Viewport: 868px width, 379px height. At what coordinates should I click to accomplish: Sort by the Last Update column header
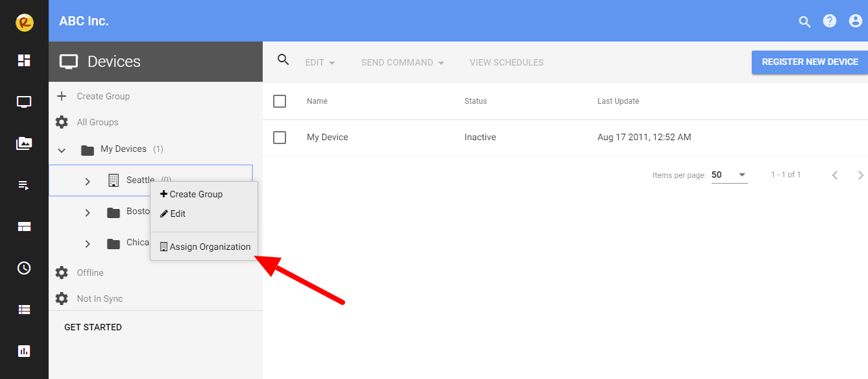click(618, 101)
